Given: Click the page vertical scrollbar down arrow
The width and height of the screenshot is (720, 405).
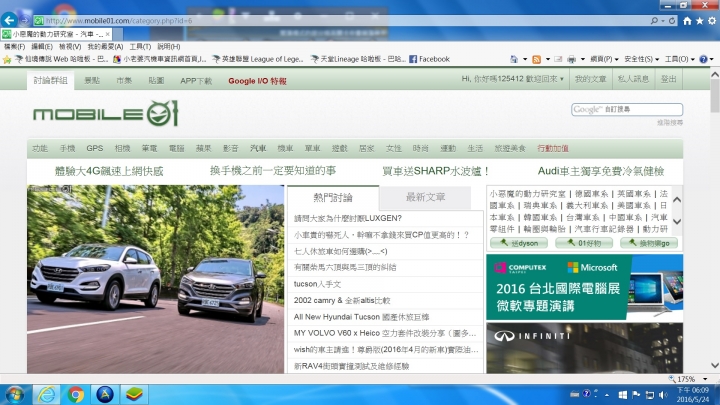Looking at the screenshot, I should tap(715, 366).
